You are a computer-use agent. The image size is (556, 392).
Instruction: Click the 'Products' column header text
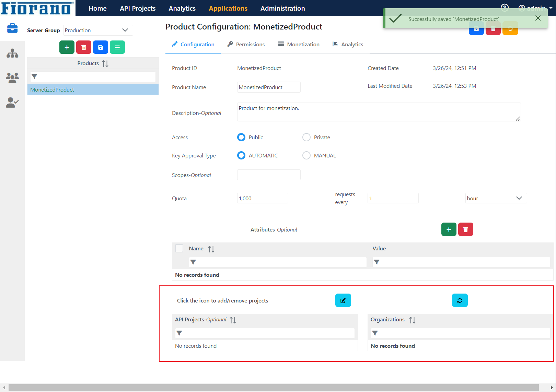pyautogui.click(x=88, y=63)
